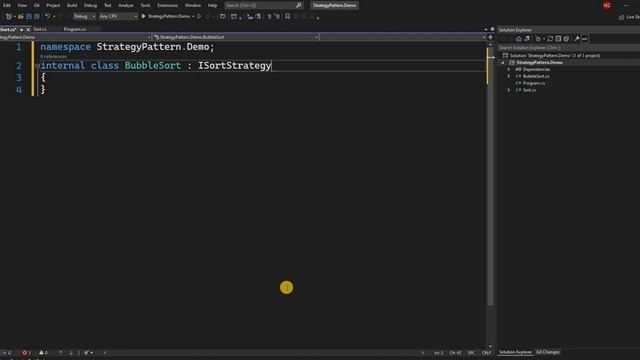Open the Debug configuration dropdown
Screen dimensions: 640x360
click(x=84, y=16)
